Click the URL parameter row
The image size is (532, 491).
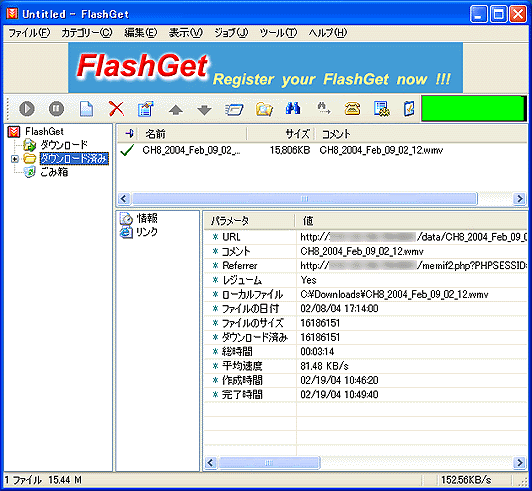point(365,237)
